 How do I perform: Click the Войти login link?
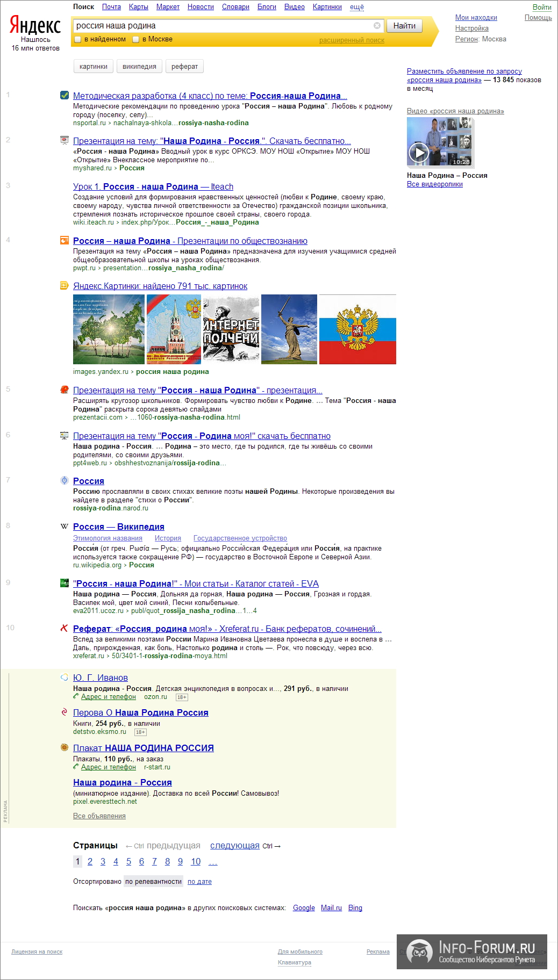tap(542, 7)
